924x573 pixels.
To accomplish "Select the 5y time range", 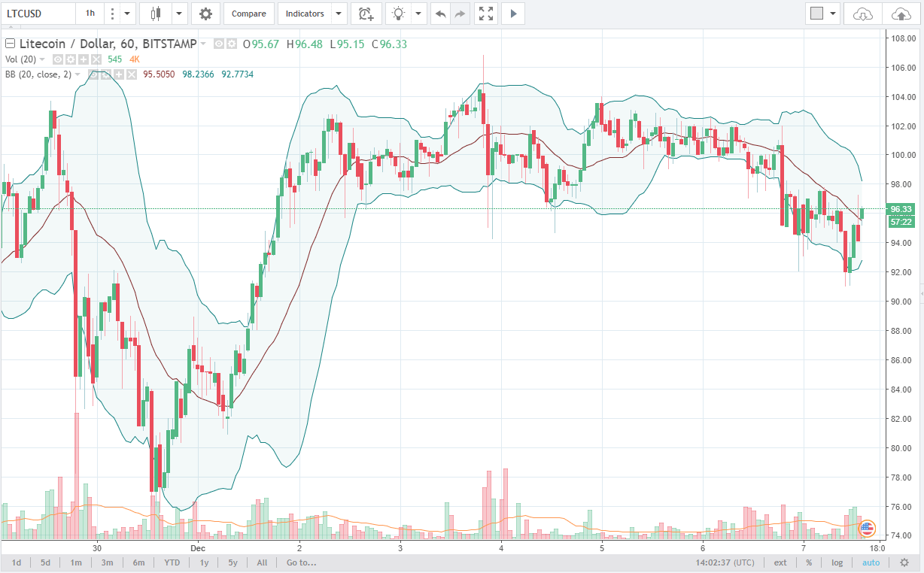I will tap(233, 562).
